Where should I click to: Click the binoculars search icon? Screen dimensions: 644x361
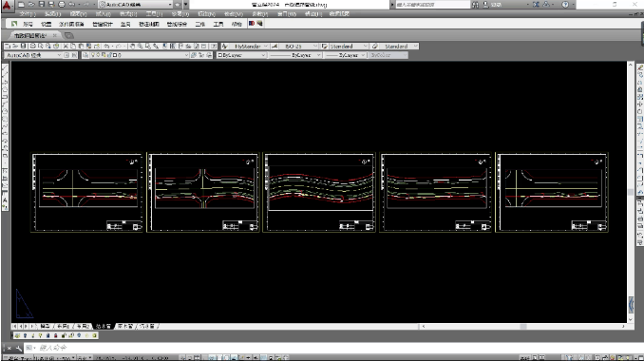[x=475, y=5]
